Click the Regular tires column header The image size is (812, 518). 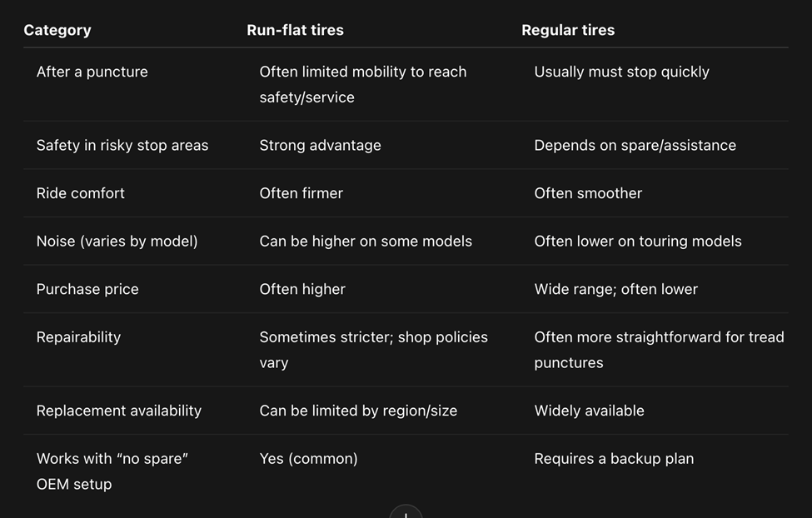point(568,30)
